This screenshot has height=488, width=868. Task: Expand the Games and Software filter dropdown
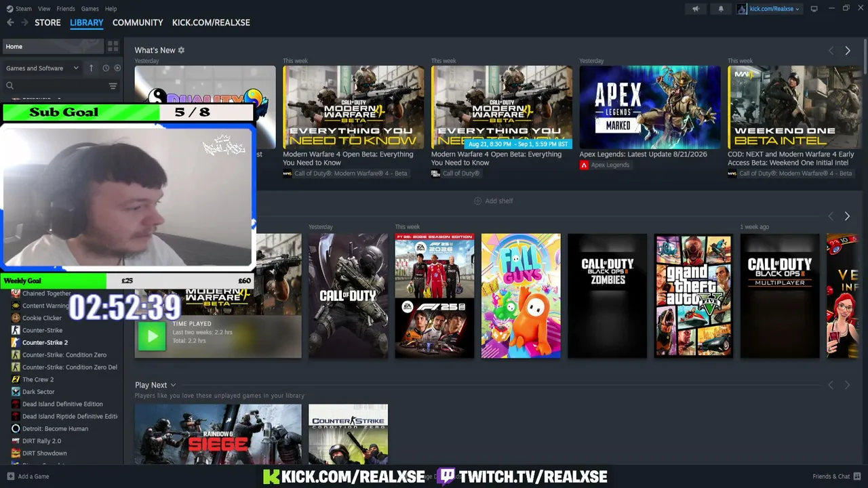tap(42, 68)
